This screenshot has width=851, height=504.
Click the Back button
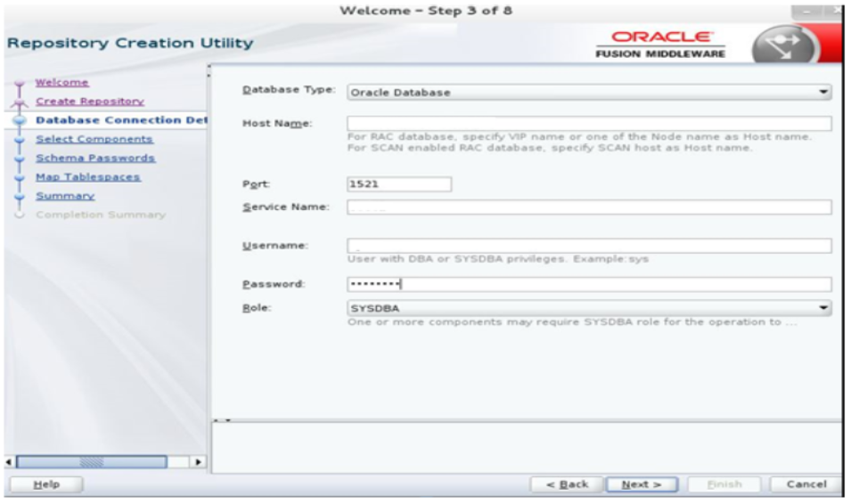(567, 484)
